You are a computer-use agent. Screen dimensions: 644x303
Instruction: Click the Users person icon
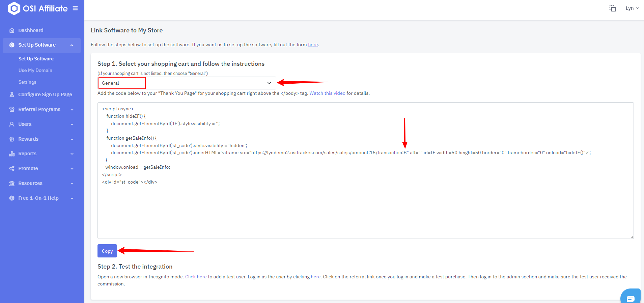tap(12, 124)
